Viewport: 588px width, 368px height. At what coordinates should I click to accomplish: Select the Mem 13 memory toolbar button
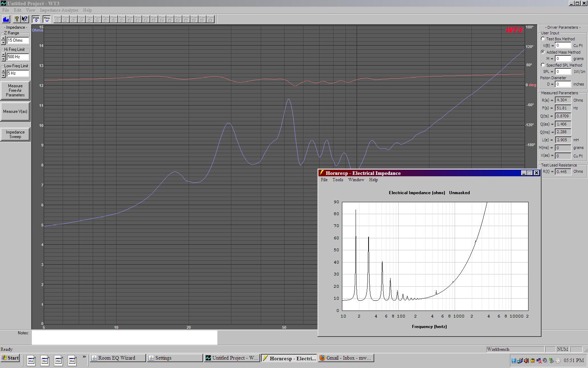154,19
